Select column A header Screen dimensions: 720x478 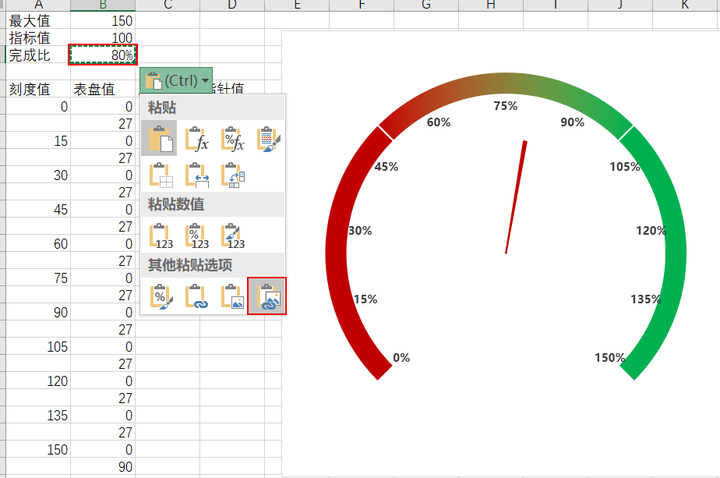tap(38, 5)
